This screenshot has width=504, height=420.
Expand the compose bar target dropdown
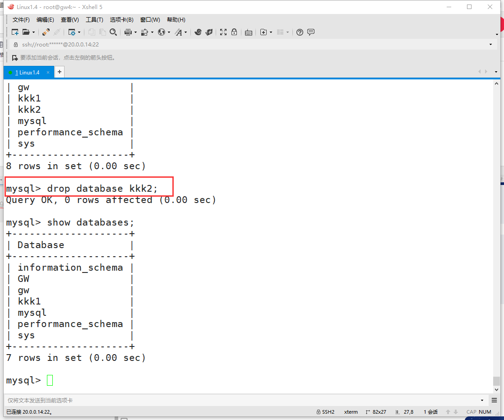click(x=482, y=401)
